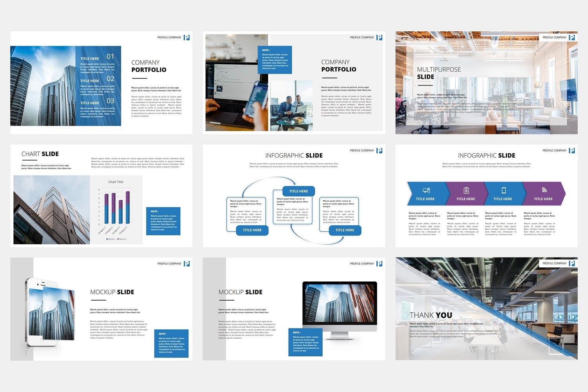Click the clipboard icon in the purple arrow
This screenshot has width=588, height=392.
point(466,191)
